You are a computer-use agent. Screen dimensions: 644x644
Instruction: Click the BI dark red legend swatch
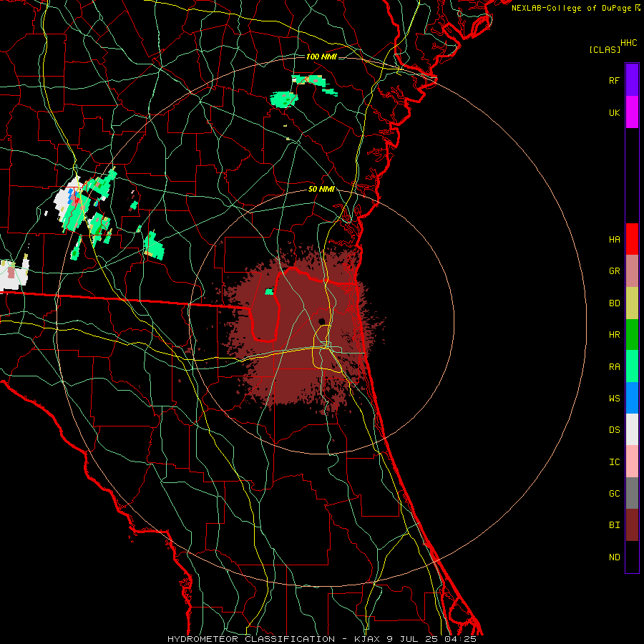click(632, 525)
